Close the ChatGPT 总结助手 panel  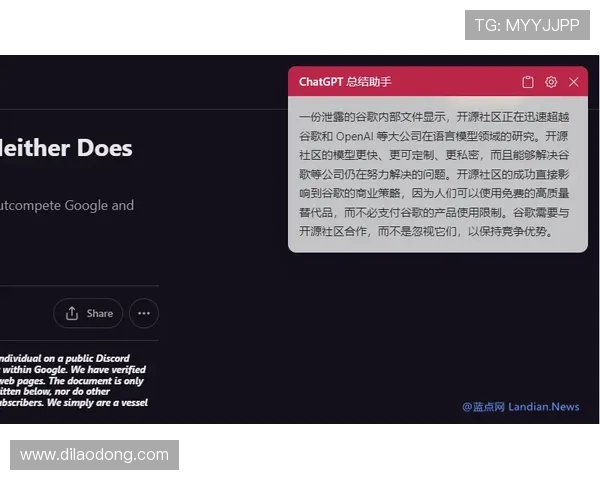tap(573, 82)
